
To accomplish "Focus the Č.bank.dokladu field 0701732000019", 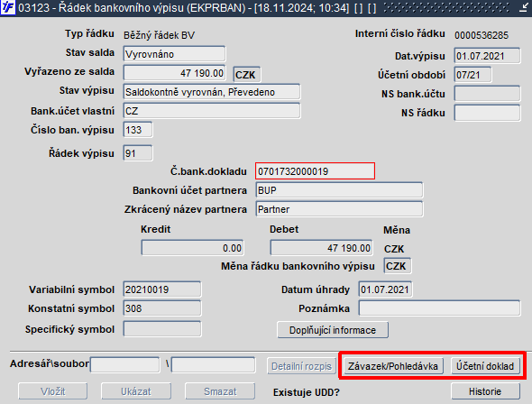I will coord(316,171).
